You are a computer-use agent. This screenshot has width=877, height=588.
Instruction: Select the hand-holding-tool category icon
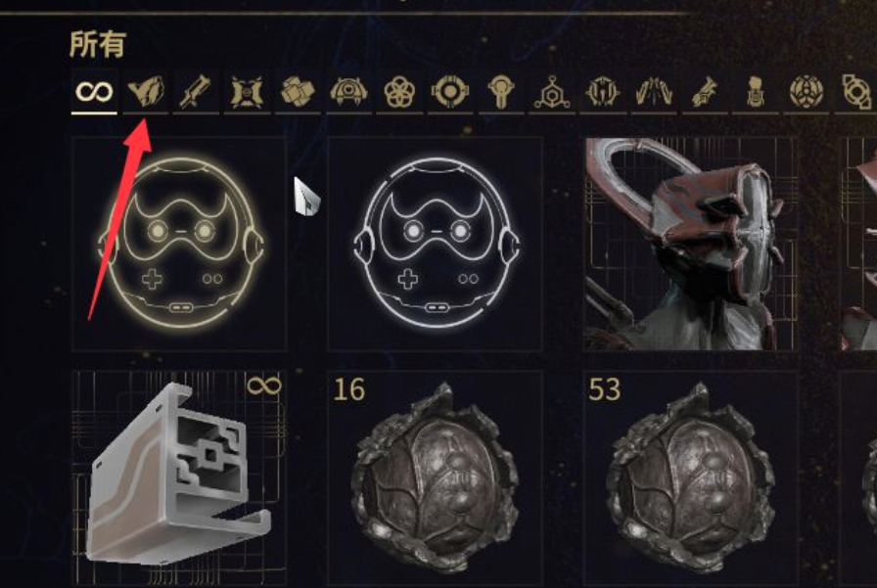tap(705, 92)
